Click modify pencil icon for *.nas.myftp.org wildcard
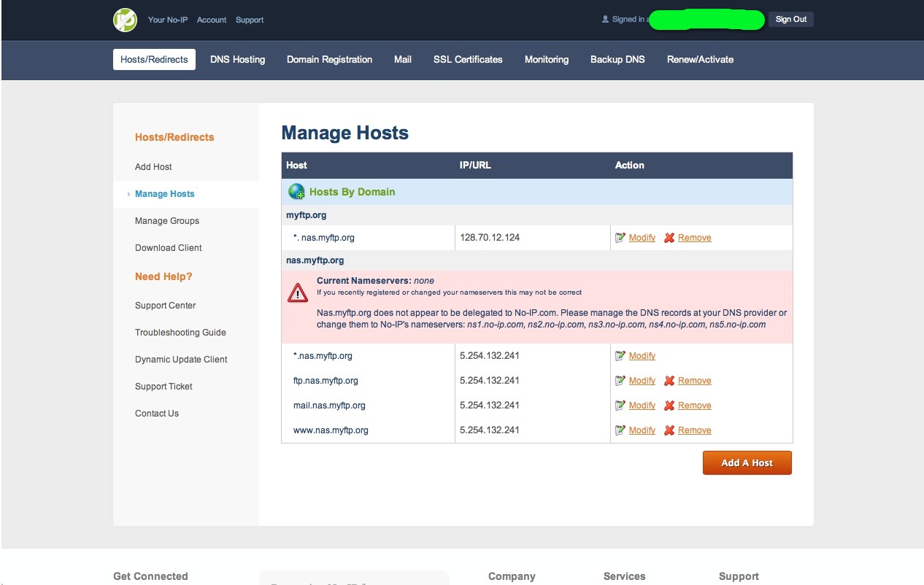 pyautogui.click(x=620, y=356)
